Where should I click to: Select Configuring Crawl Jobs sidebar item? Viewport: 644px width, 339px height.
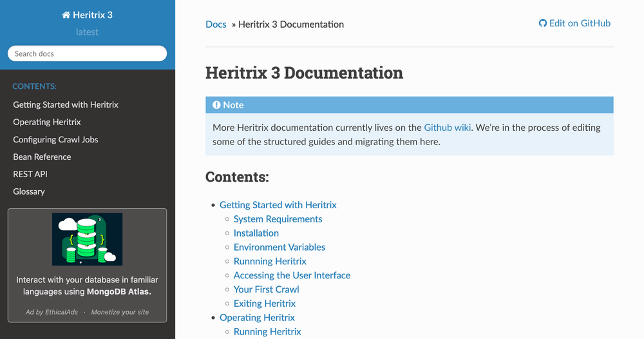coord(55,139)
